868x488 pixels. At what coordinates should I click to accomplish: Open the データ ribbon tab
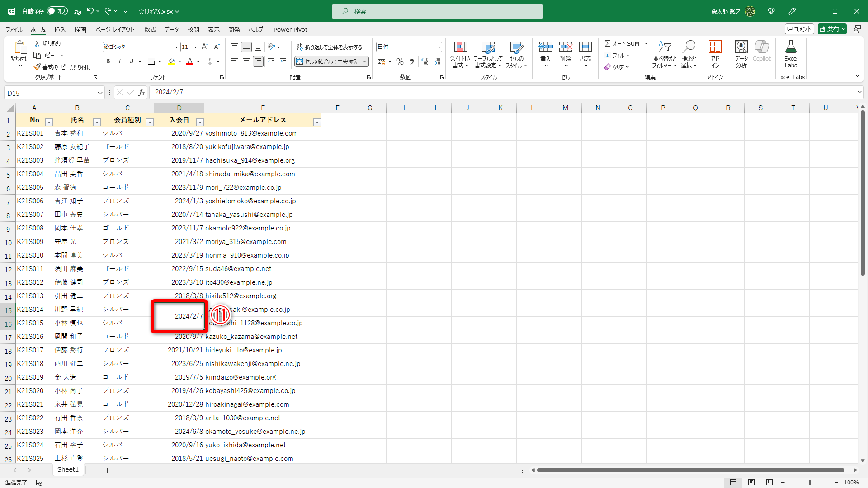coord(171,29)
